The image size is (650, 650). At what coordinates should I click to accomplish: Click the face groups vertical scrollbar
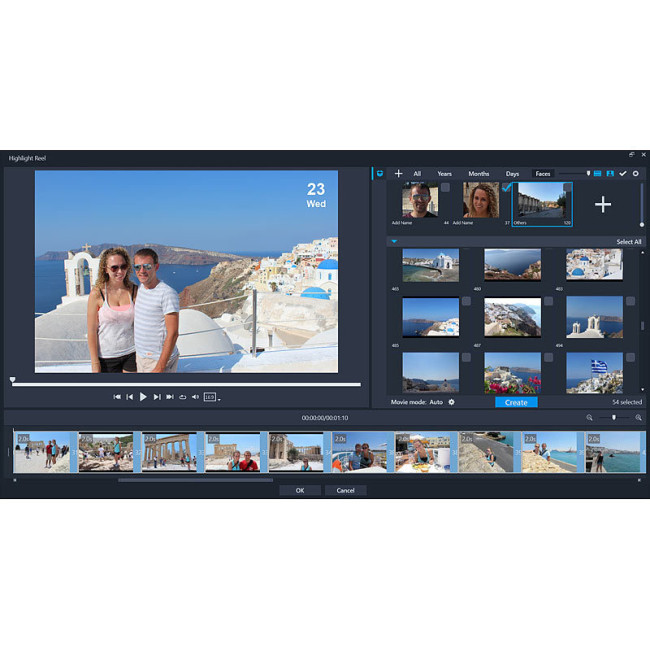(x=642, y=205)
